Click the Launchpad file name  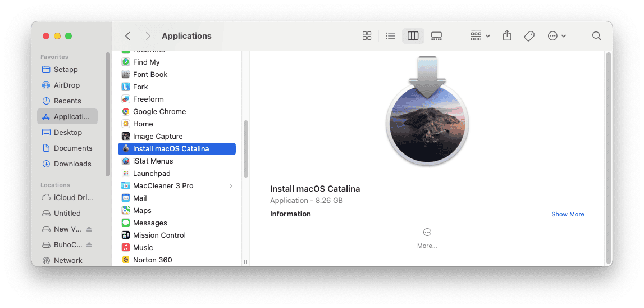point(152,174)
